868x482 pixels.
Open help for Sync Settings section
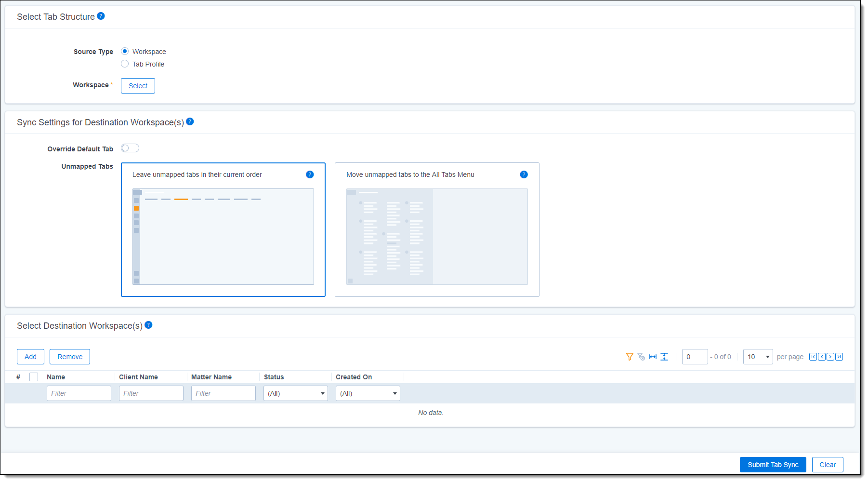coord(190,121)
